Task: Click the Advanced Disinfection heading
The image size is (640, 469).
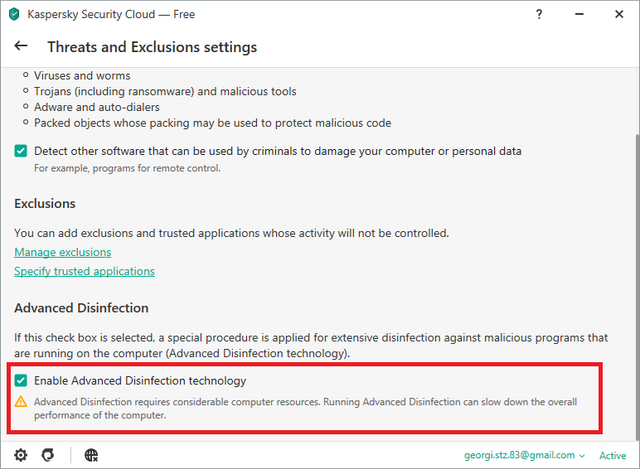Action: [x=81, y=308]
